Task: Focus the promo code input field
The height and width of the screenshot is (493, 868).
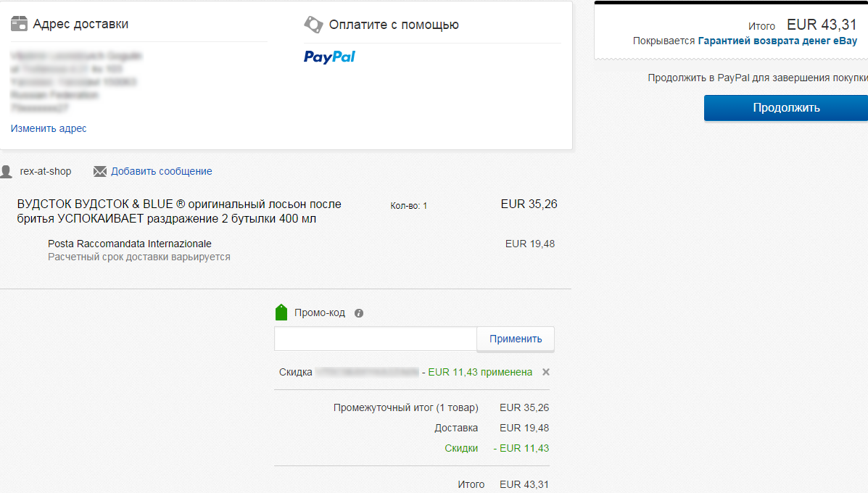Action: (x=375, y=339)
